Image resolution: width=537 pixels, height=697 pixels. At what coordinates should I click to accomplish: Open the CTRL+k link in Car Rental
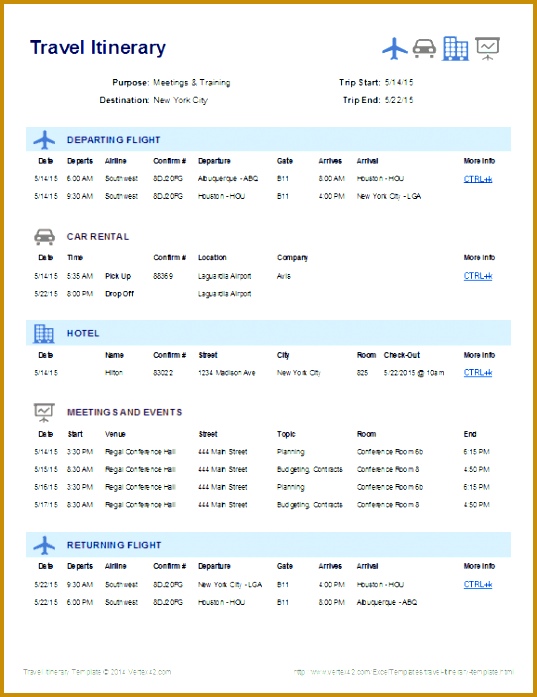coord(478,276)
